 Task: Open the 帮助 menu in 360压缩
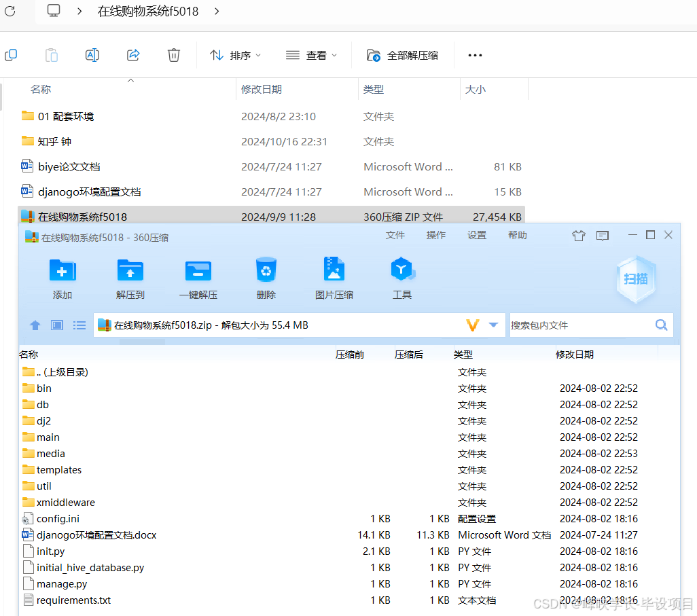[x=517, y=235]
